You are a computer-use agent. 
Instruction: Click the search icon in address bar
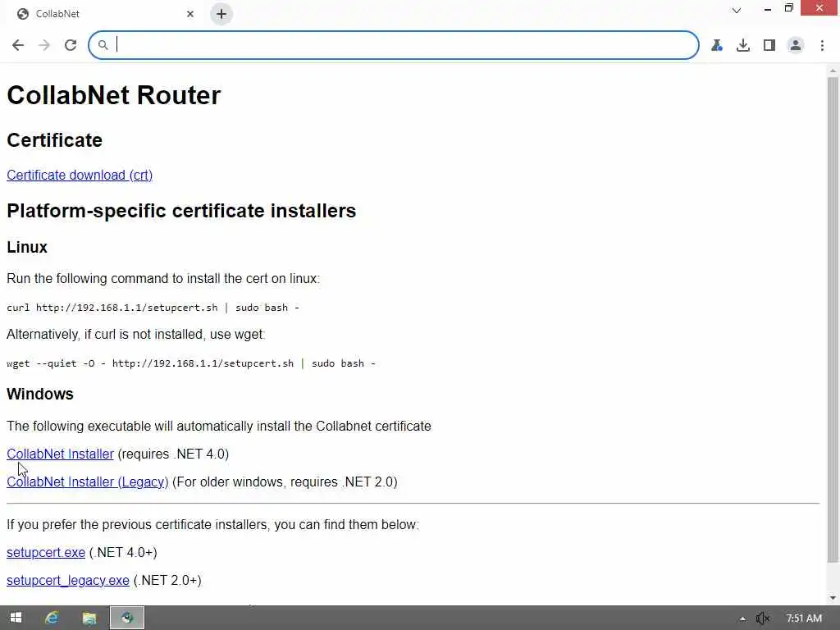(103, 45)
